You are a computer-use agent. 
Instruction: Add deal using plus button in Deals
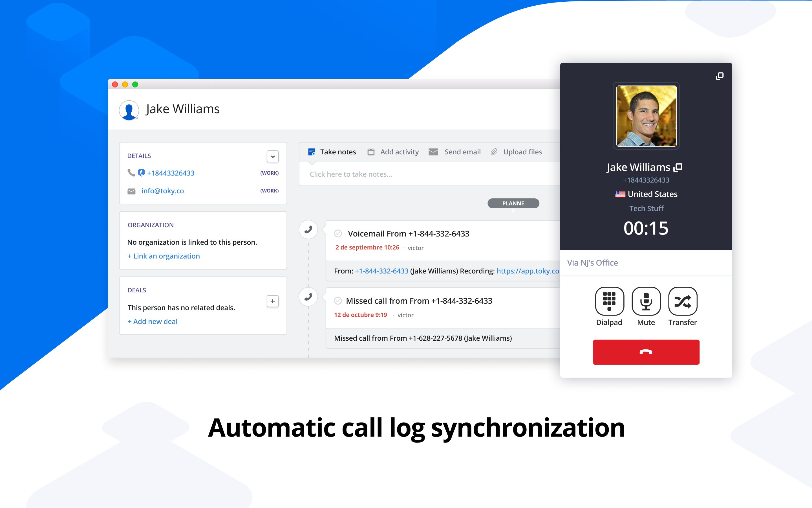click(272, 301)
